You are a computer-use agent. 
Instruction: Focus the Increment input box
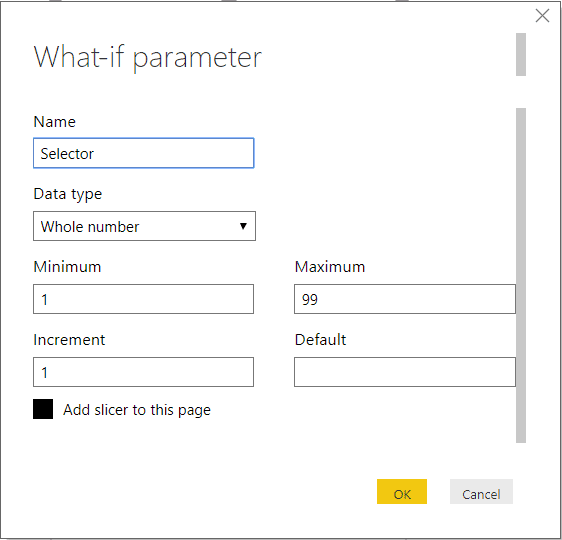pos(144,372)
